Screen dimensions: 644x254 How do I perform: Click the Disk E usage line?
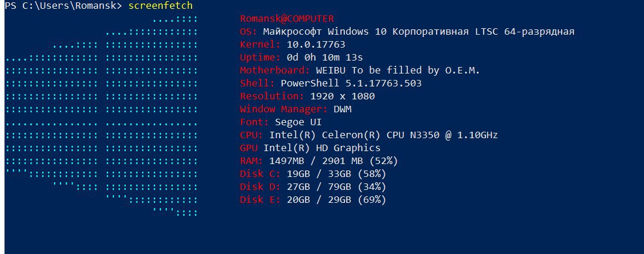pyautogui.click(x=313, y=200)
